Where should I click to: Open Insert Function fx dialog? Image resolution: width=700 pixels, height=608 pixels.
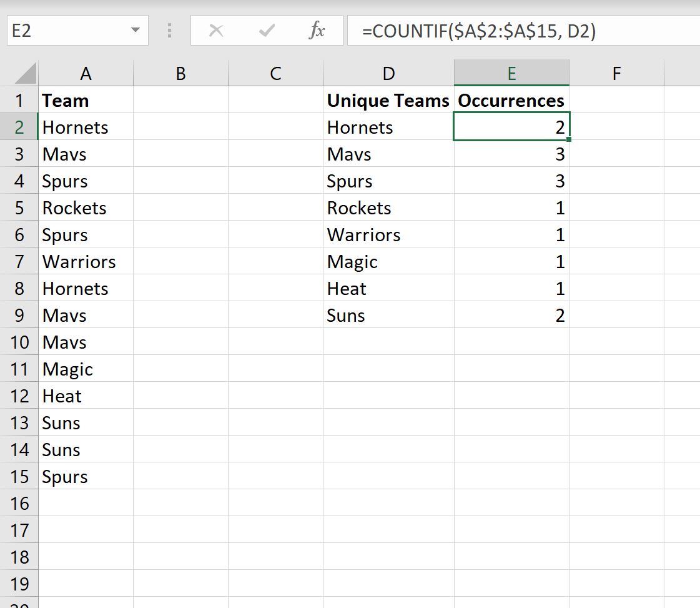click(x=317, y=31)
